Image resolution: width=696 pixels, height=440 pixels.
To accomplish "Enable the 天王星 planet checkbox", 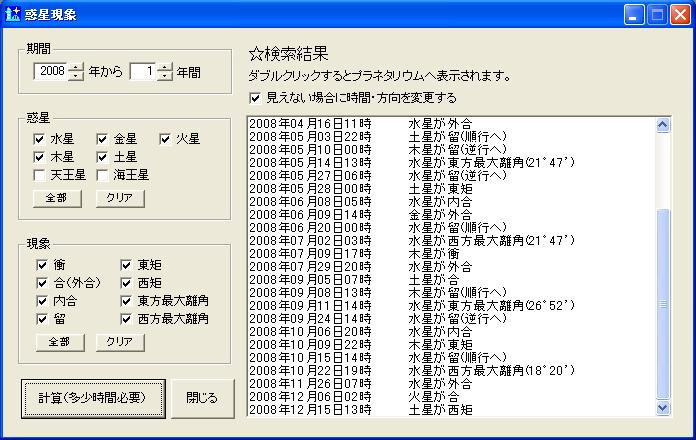I will tap(40, 175).
